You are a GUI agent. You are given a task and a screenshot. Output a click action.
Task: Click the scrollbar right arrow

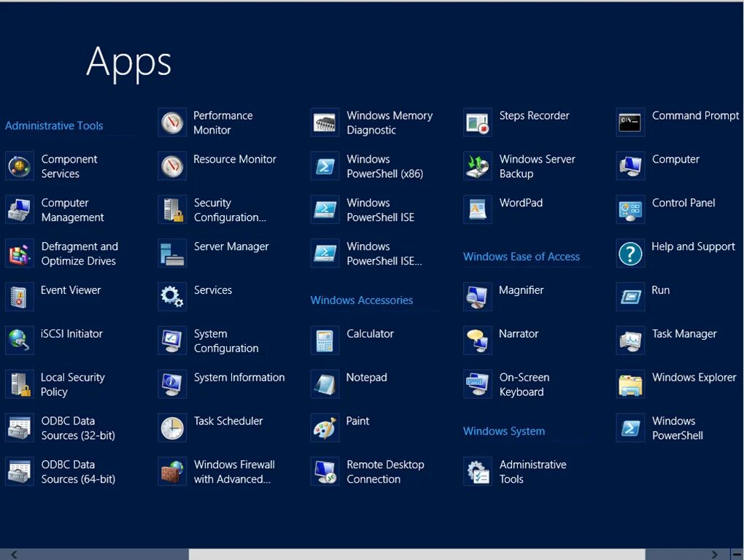click(x=715, y=554)
